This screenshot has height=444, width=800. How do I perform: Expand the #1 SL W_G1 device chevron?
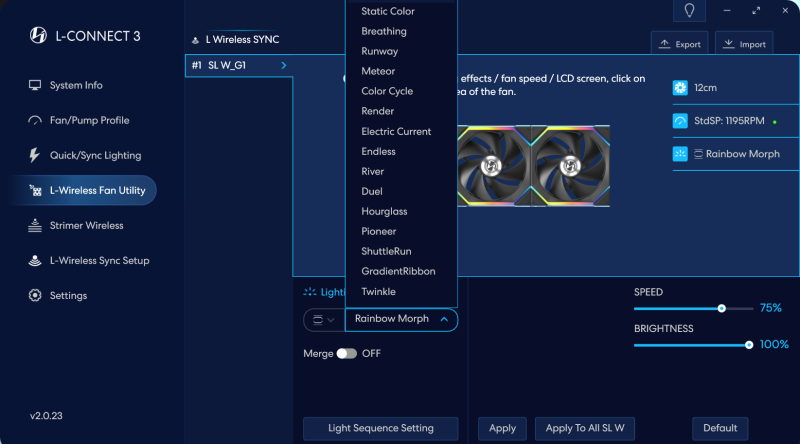(x=284, y=65)
